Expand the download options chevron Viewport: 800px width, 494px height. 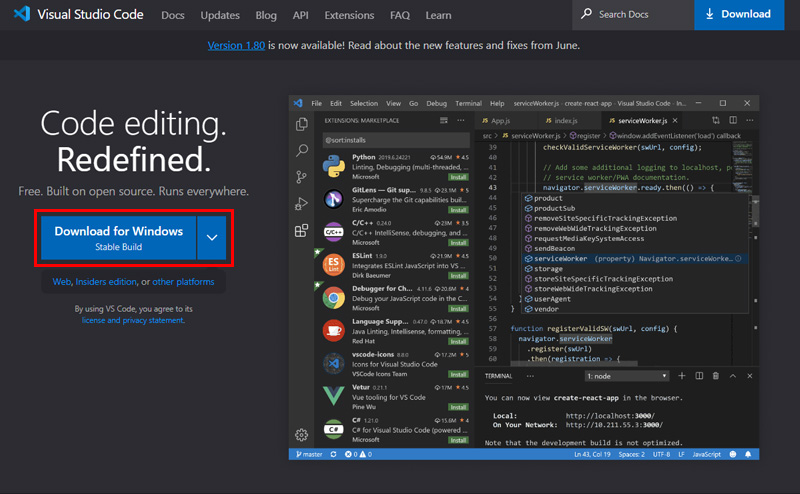(x=212, y=238)
